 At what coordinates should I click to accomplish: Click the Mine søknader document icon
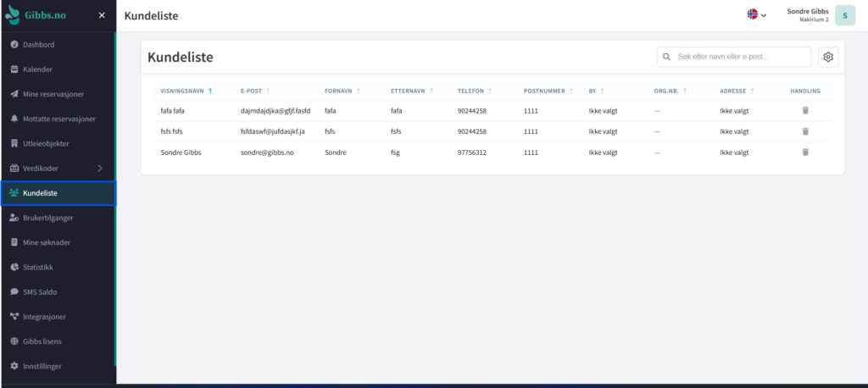click(14, 242)
